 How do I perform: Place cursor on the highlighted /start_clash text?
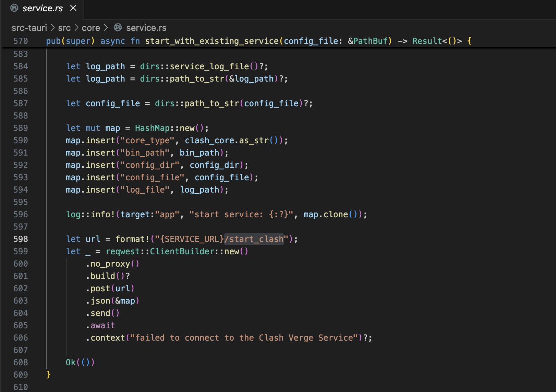[x=254, y=239]
